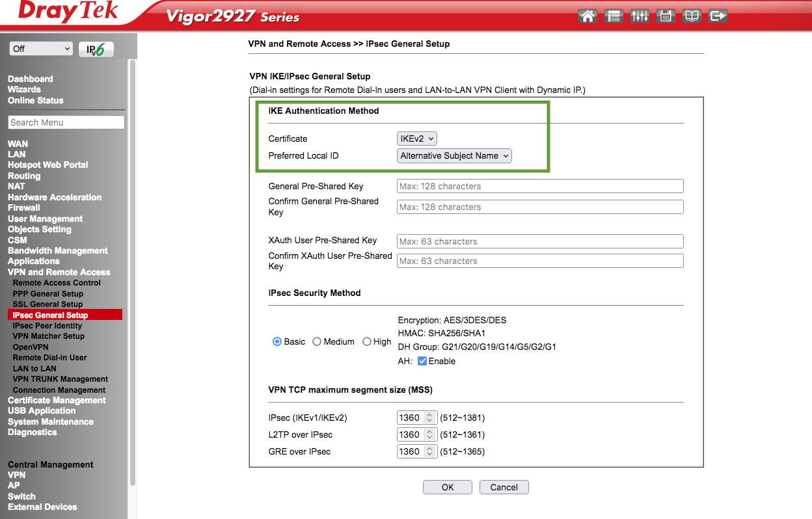Open IPsec Peer Identity in the sidebar

47,325
